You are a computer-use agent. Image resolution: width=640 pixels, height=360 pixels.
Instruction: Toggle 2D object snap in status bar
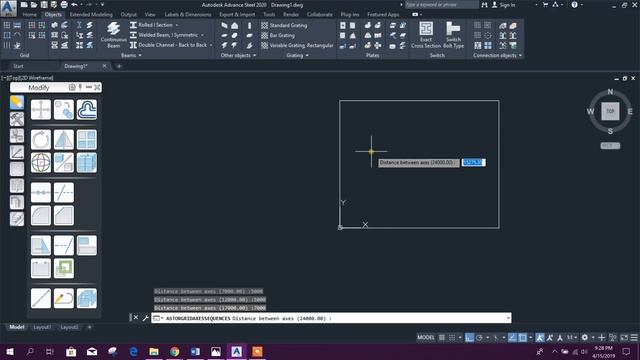pos(522,338)
